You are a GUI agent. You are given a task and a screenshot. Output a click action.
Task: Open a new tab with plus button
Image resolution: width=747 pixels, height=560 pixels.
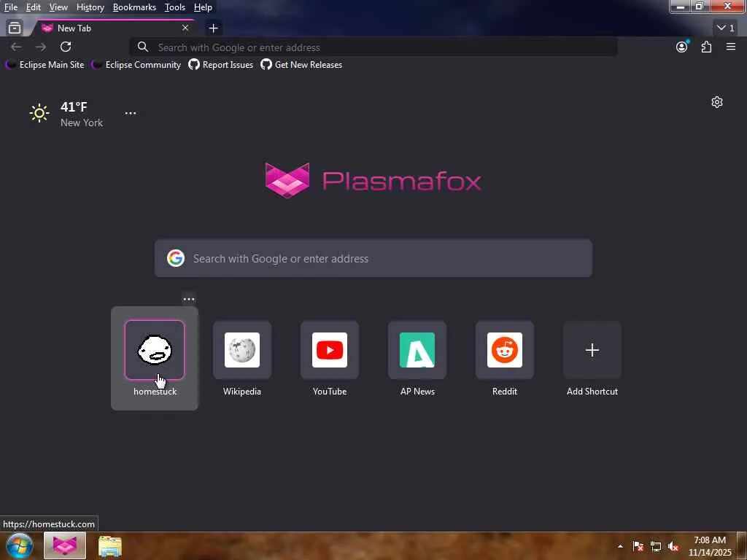point(214,28)
